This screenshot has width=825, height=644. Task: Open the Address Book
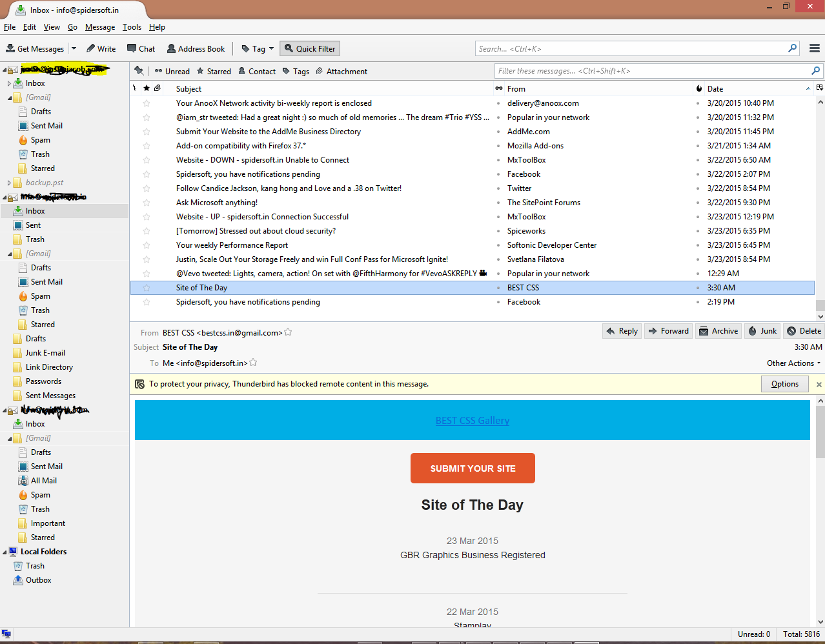tap(196, 49)
